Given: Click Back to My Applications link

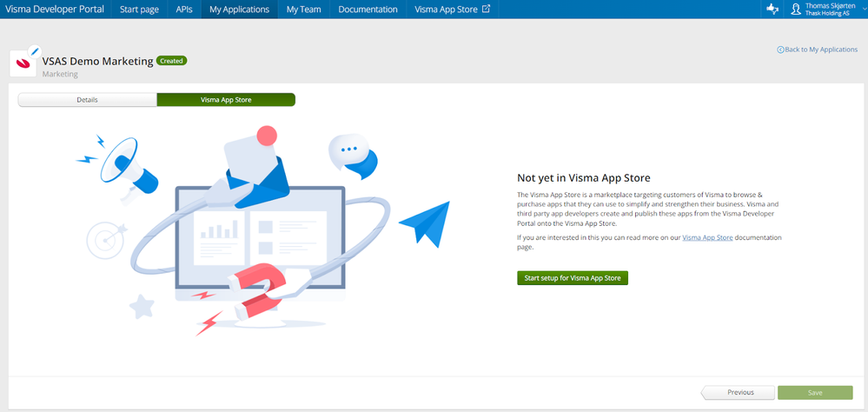Looking at the screenshot, I should pyautogui.click(x=821, y=50).
